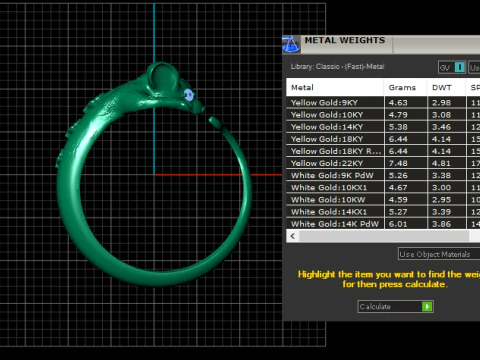Select the Yellow Gold:22KY row

tap(383, 163)
